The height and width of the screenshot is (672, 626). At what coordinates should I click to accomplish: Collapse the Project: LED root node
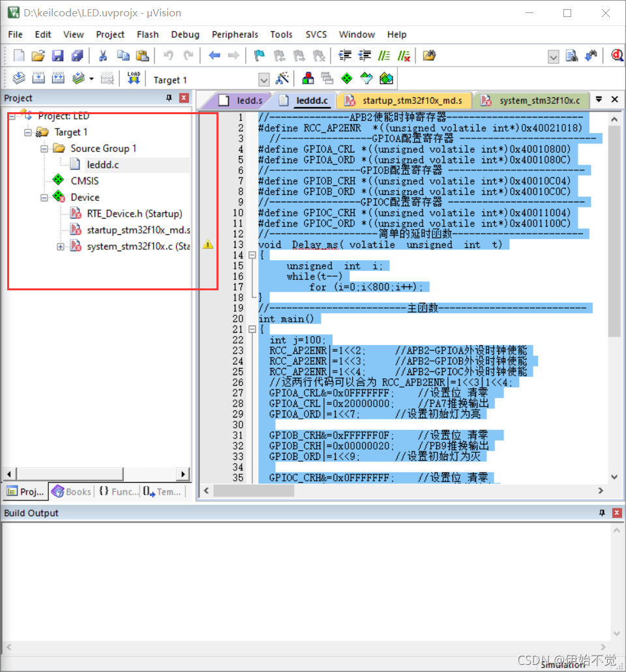(12, 116)
